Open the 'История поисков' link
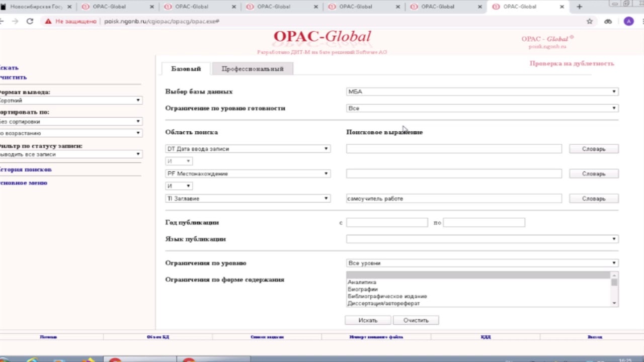Viewport: 644px width, 362px height. point(25,169)
